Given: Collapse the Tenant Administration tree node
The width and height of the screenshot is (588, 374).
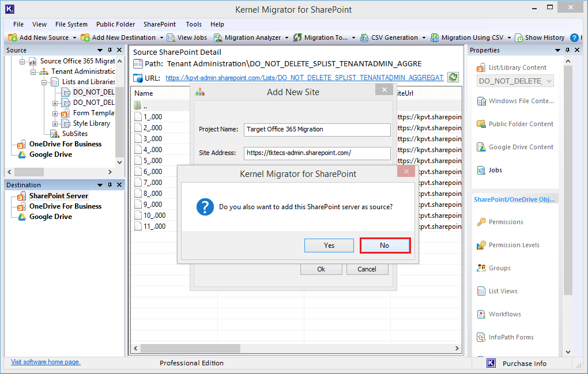Looking at the screenshot, I should point(33,71).
